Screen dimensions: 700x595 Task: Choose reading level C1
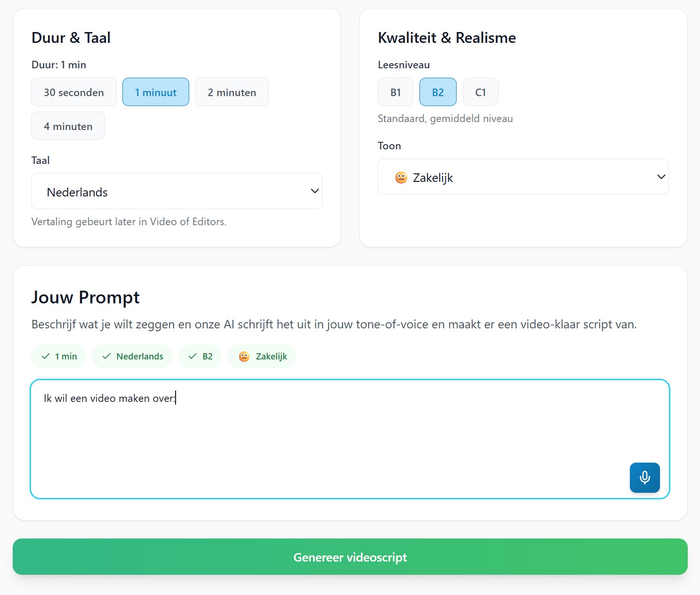pos(480,92)
